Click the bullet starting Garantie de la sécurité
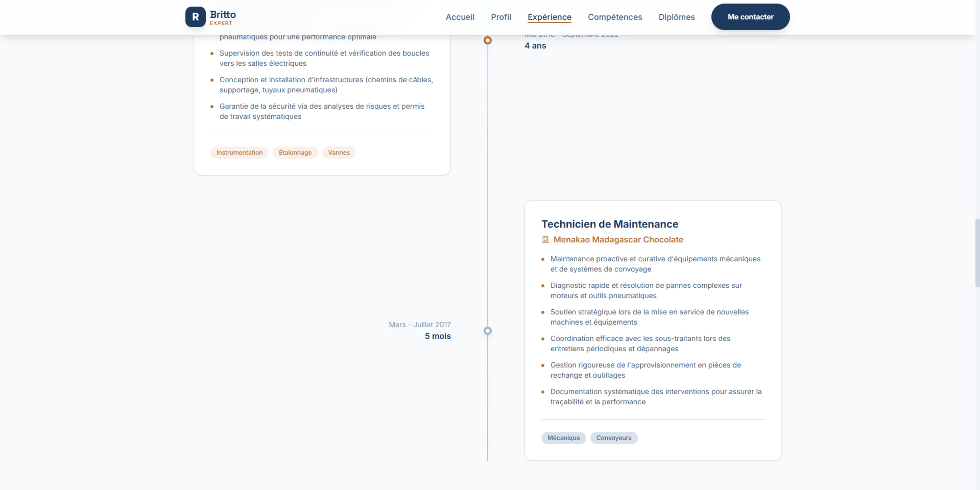Image resolution: width=980 pixels, height=490 pixels. pos(322,111)
